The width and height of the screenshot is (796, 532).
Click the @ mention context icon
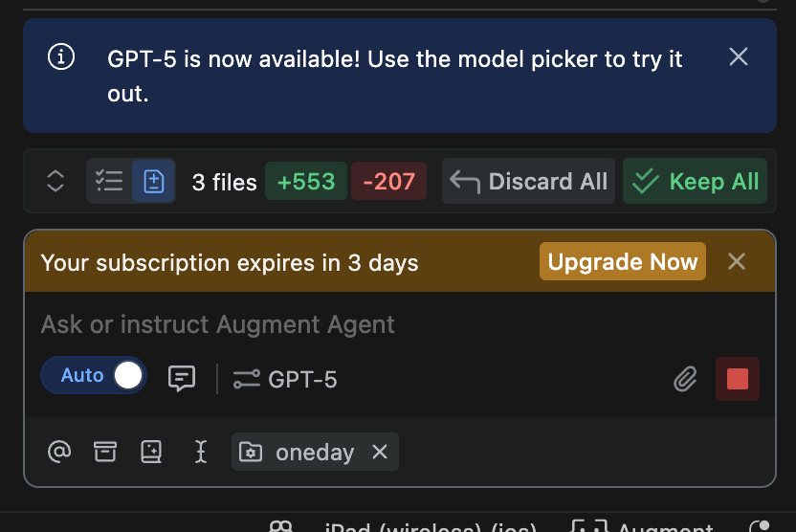coord(59,452)
